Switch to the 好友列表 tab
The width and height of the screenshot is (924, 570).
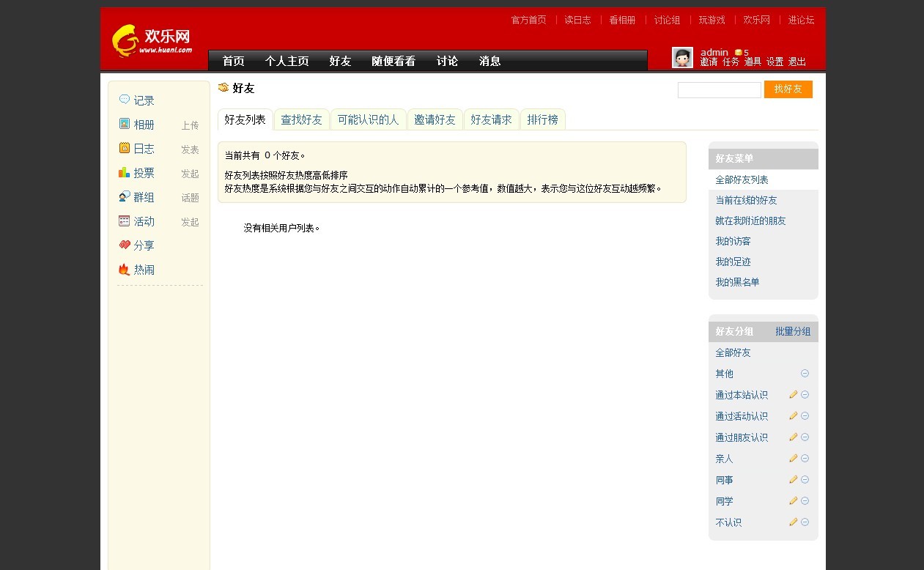coord(245,119)
